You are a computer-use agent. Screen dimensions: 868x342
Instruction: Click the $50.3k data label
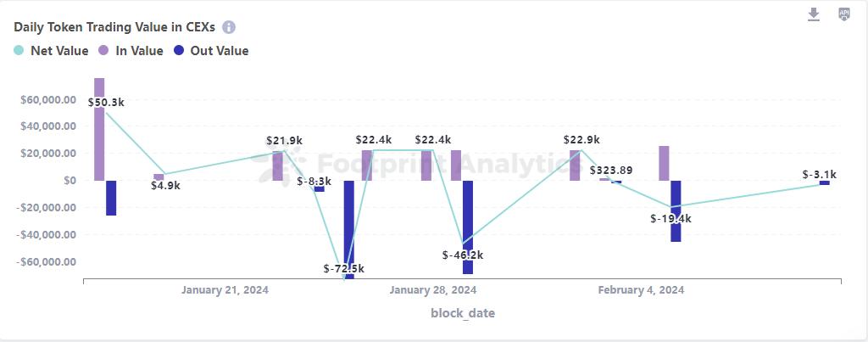tap(106, 102)
